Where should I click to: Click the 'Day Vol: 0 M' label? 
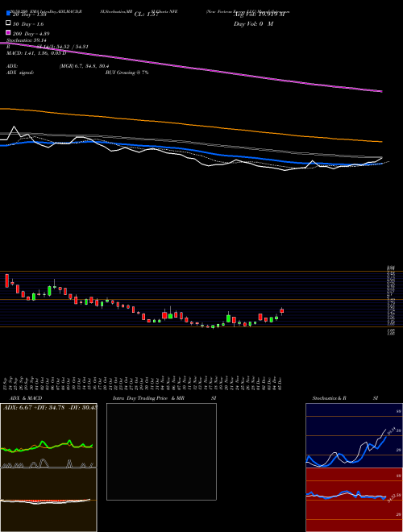pos(253,24)
